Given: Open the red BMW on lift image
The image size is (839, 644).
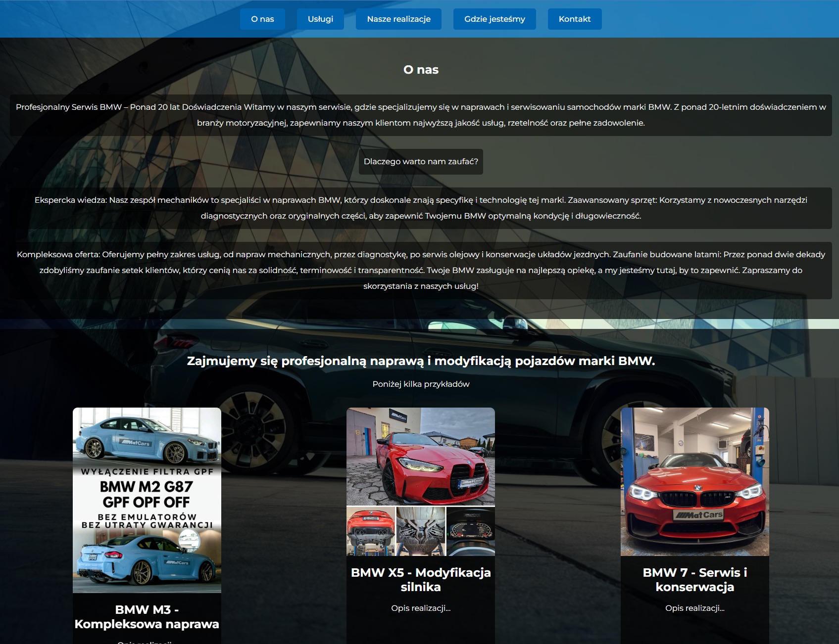Looking at the screenshot, I should (695, 482).
